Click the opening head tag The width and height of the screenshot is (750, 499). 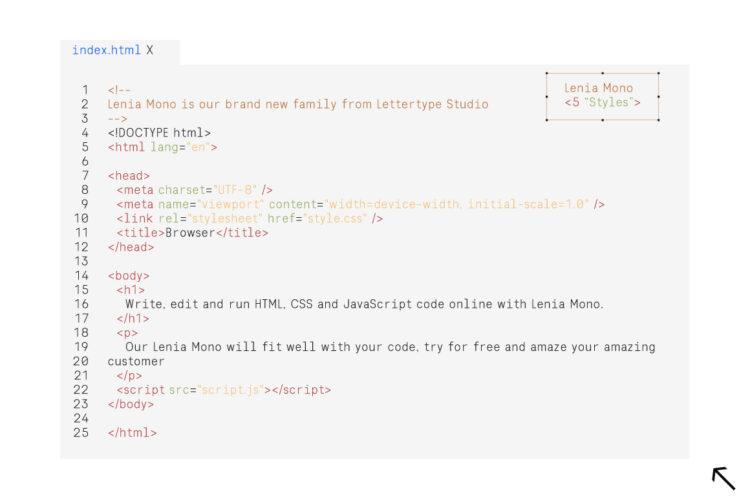pyautogui.click(x=129, y=176)
